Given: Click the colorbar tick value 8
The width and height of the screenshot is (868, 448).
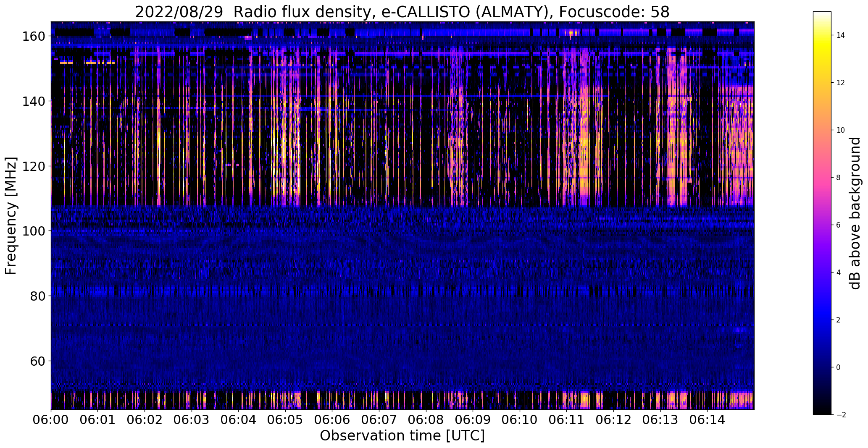Looking at the screenshot, I should pos(838,178).
